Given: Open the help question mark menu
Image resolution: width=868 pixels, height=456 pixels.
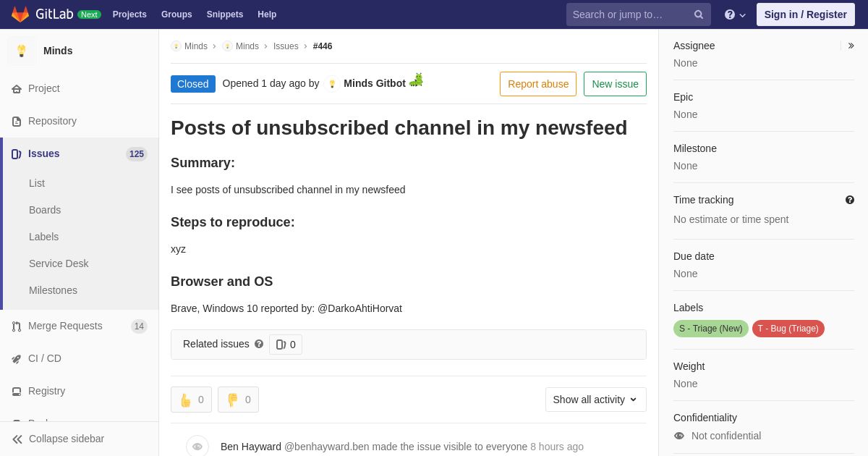Looking at the screenshot, I should click(735, 14).
